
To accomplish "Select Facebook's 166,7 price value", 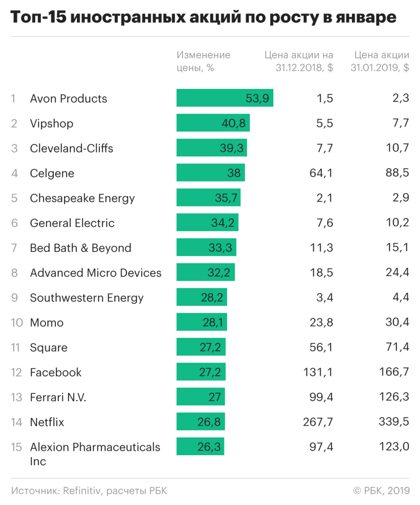I will click(x=394, y=372).
